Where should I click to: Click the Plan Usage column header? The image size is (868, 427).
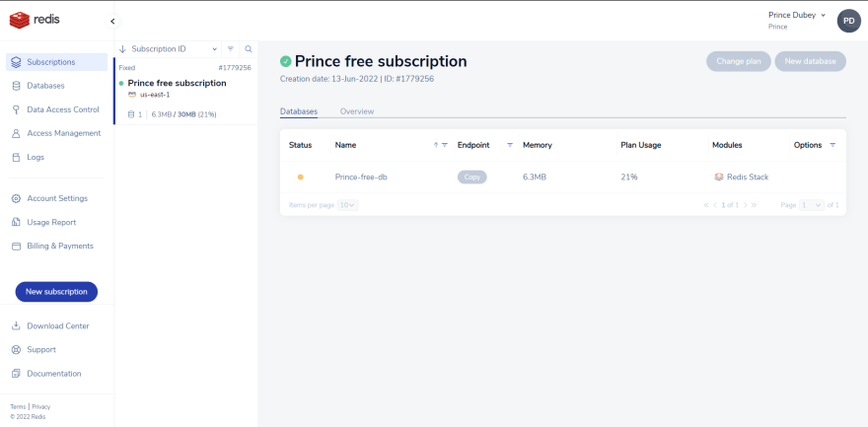(x=641, y=145)
